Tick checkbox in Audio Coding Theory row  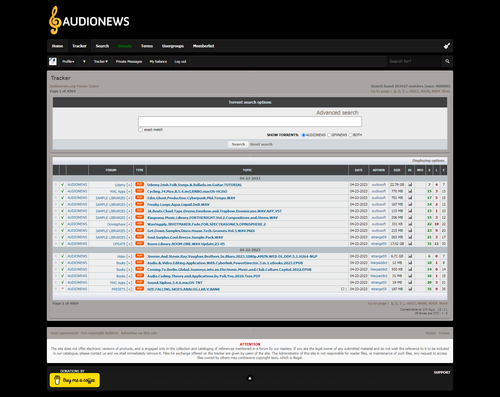(56, 276)
